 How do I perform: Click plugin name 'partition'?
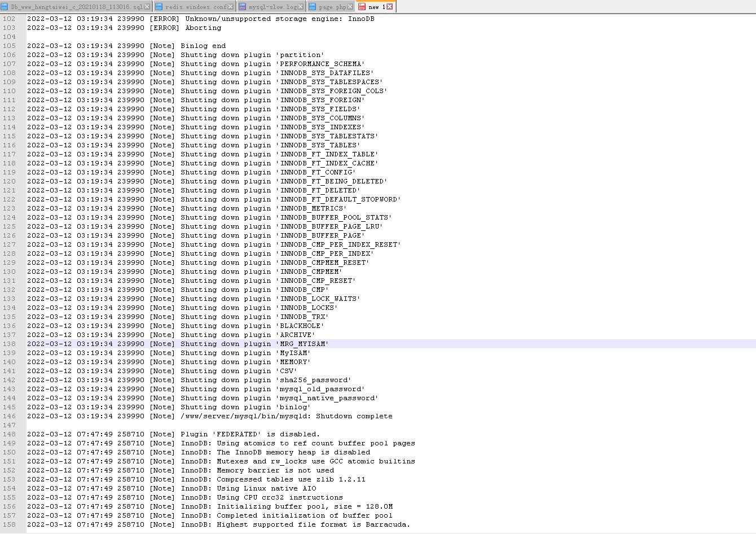tap(300, 55)
